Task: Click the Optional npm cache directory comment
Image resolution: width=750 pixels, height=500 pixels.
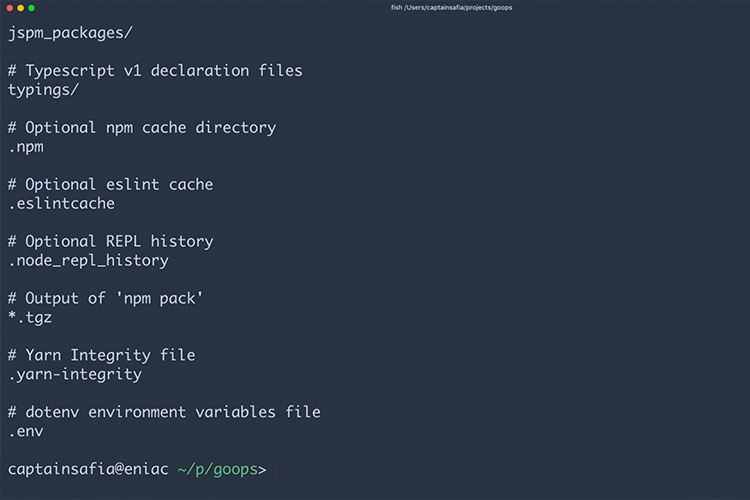Action: point(142,128)
